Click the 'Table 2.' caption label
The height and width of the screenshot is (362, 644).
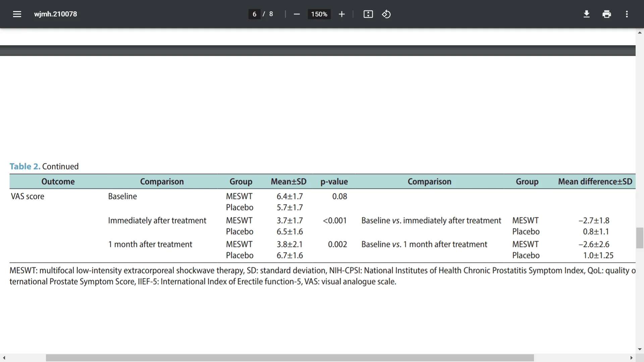(x=25, y=166)
